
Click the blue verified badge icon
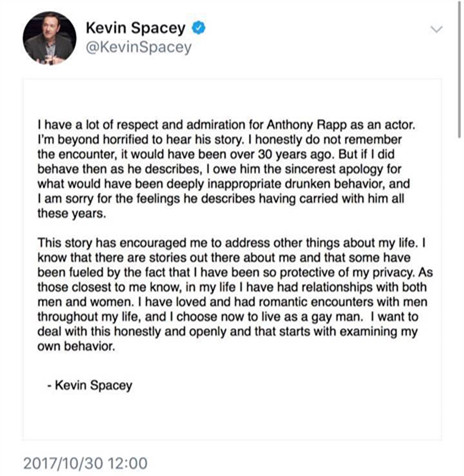(x=198, y=28)
